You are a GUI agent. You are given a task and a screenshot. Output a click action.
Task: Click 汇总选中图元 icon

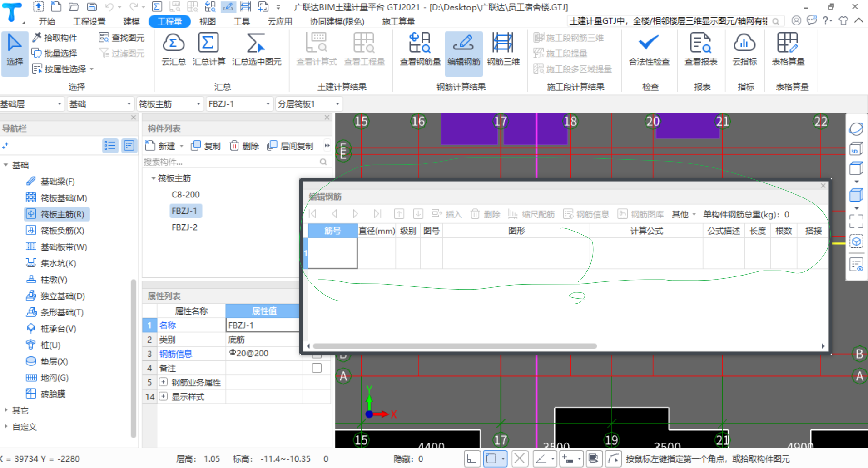click(257, 49)
